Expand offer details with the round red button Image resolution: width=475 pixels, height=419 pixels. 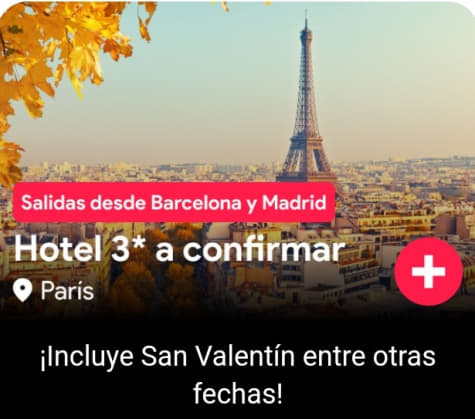tap(428, 272)
